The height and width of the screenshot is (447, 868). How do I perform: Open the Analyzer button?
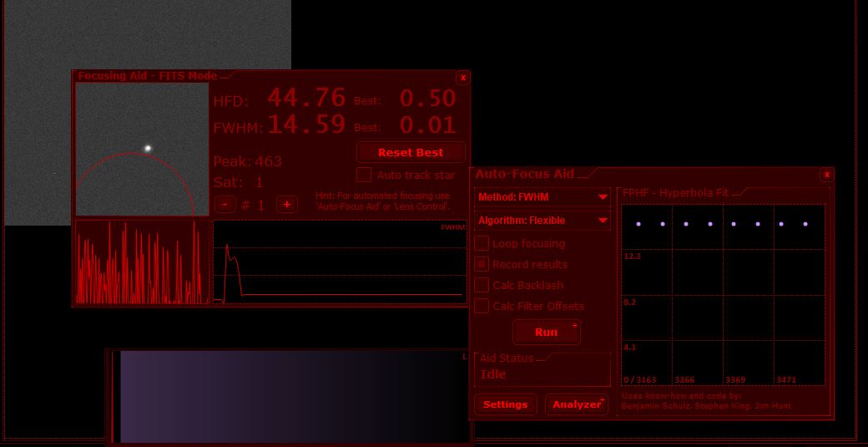(x=576, y=404)
